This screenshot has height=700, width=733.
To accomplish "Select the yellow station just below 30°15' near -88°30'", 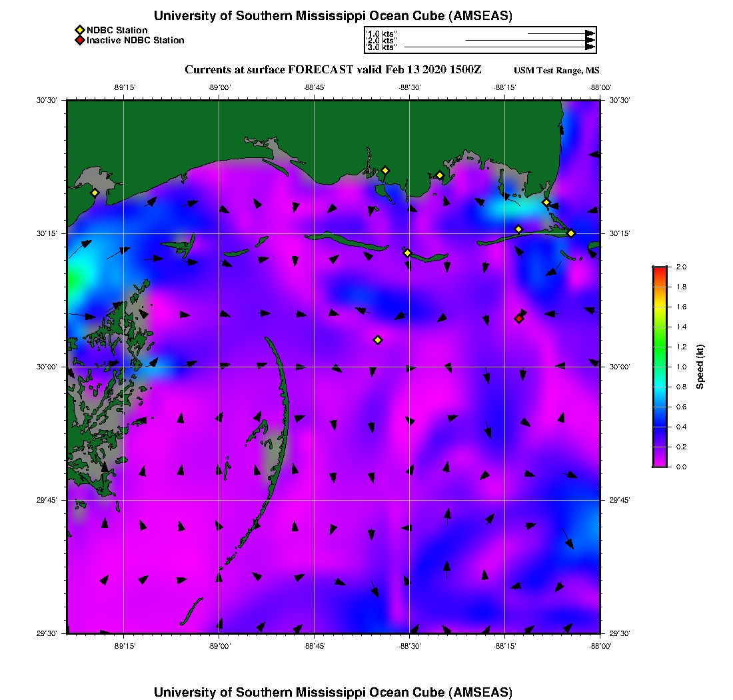I will pos(407,253).
